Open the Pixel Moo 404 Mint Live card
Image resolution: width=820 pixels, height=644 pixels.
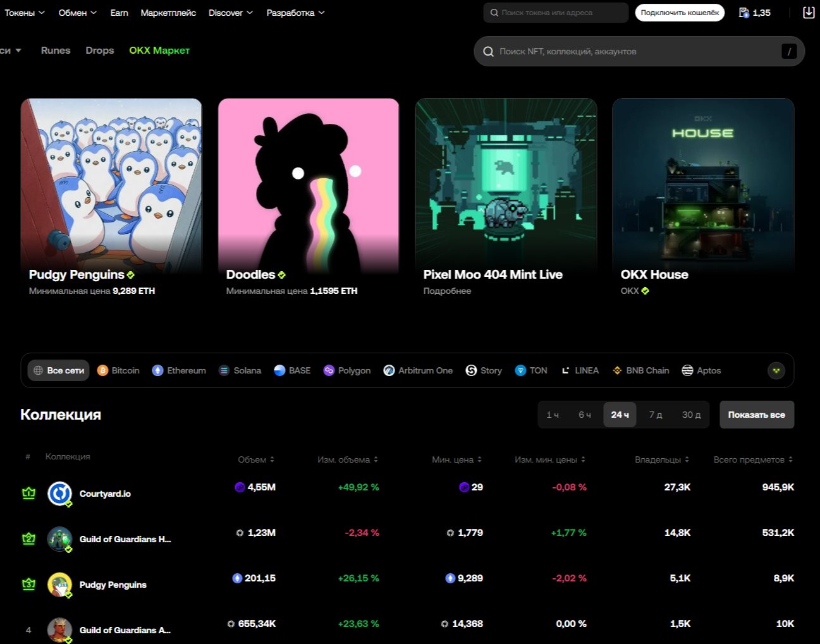[x=506, y=198]
